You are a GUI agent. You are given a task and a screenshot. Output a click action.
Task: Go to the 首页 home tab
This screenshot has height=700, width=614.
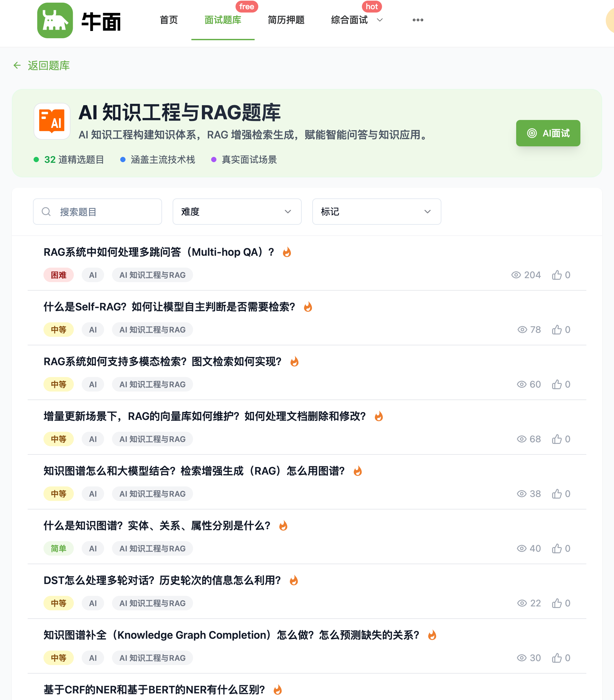[x=169, y=20]
